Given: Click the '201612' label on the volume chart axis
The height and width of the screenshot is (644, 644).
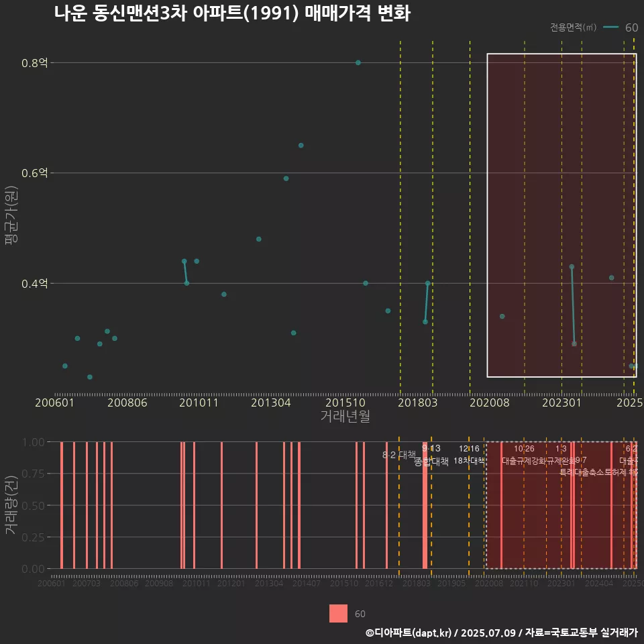Looking at the screenshot, I should click(378, 583).
